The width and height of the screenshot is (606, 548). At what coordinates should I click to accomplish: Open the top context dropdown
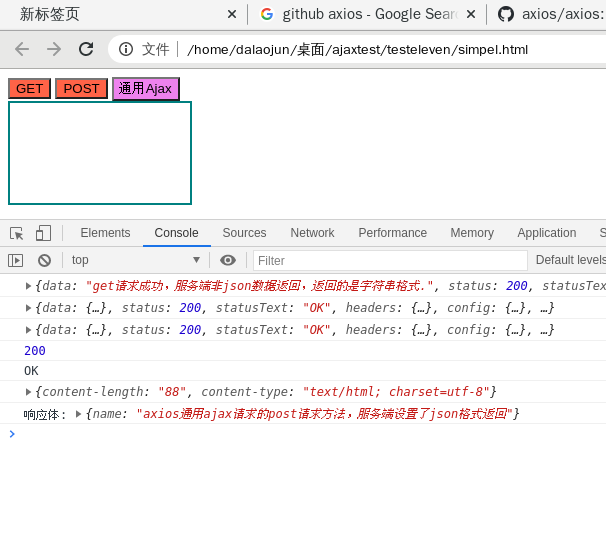[135, 260]
